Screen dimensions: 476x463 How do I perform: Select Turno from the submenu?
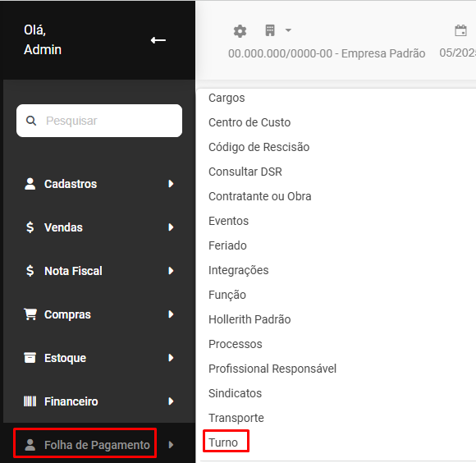click(223, 442)
